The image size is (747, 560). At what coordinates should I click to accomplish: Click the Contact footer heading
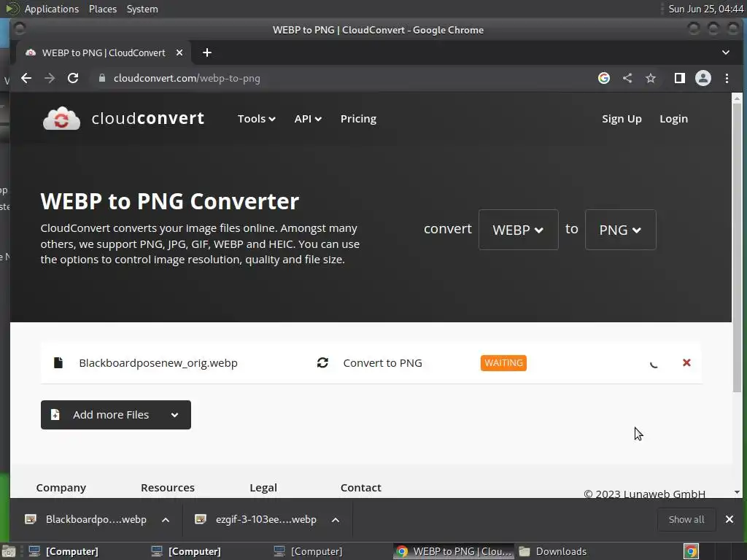click(360, 488)
